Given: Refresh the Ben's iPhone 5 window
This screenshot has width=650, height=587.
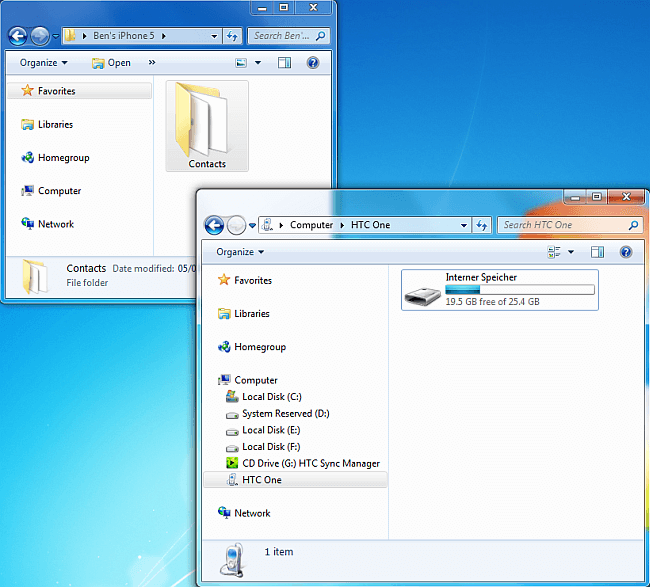Looking at the screenshot, I should coord(232,36).
